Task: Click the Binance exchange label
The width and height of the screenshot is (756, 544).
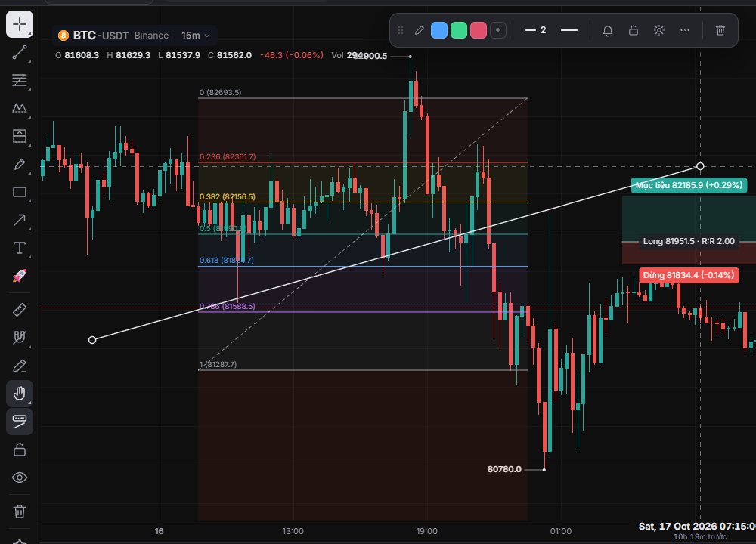Action: [151, 36]
